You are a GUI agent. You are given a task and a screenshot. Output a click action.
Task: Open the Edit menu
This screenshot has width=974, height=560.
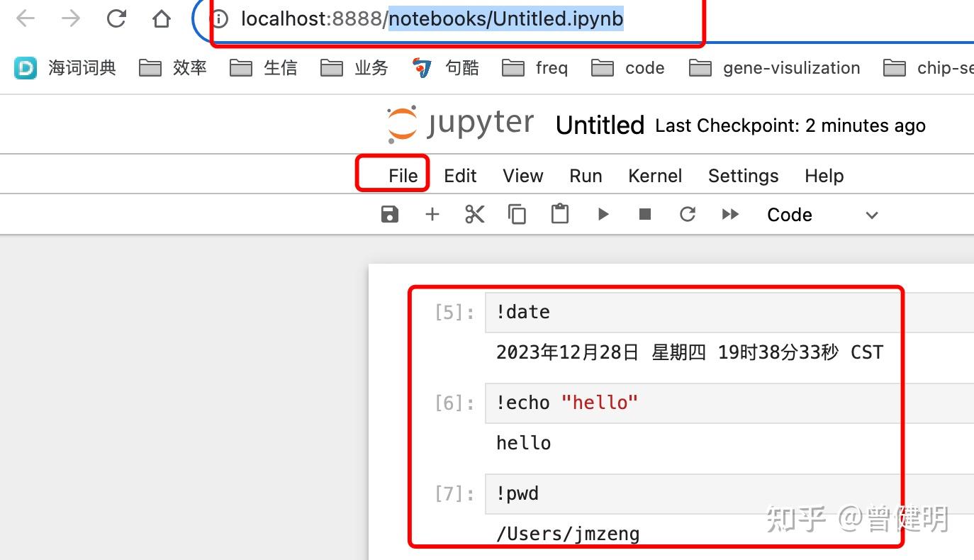tap(460, 176)
